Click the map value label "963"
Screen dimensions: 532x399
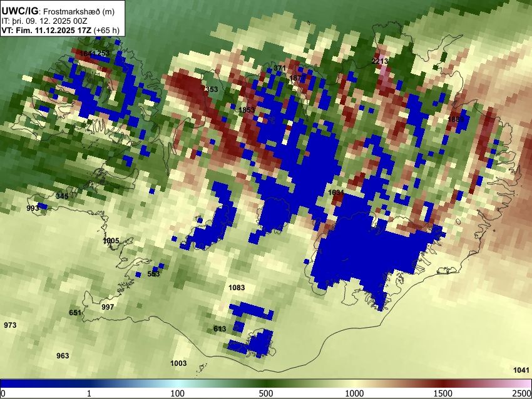click(63, 356)
